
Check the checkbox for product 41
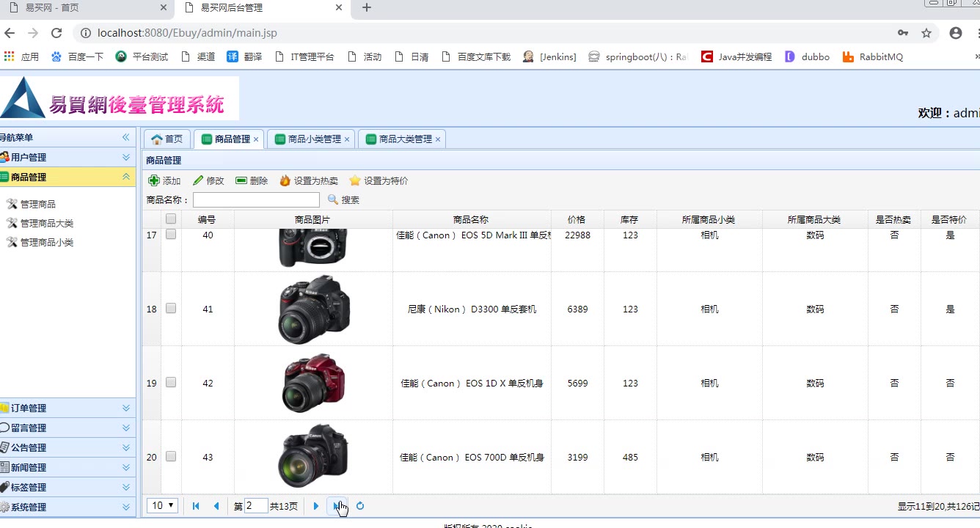click(x=171, y=309)
